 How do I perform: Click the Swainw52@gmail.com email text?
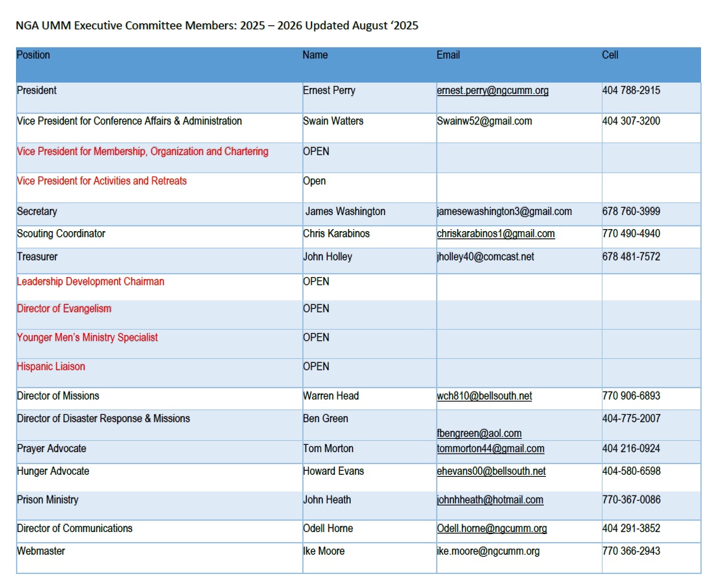[x=484, y=121]
